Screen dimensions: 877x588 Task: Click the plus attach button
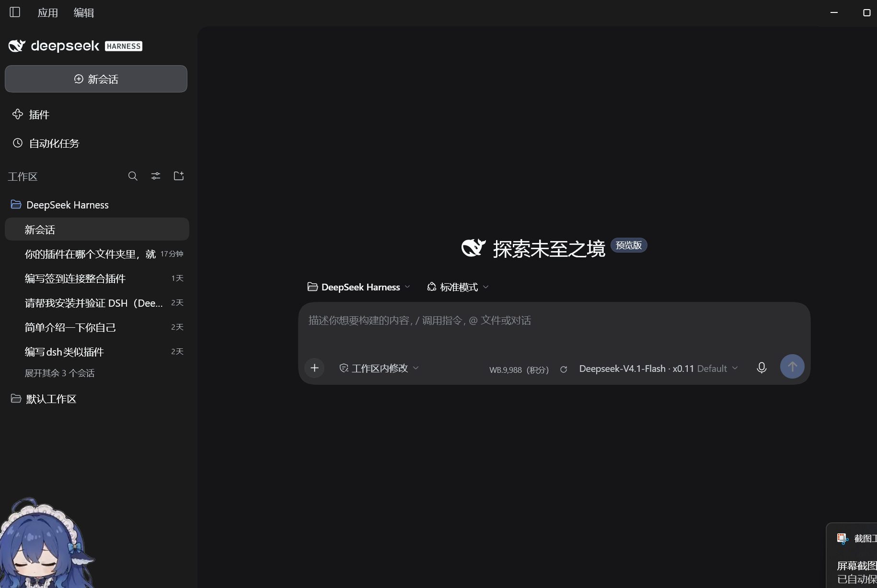pos(314,368)
